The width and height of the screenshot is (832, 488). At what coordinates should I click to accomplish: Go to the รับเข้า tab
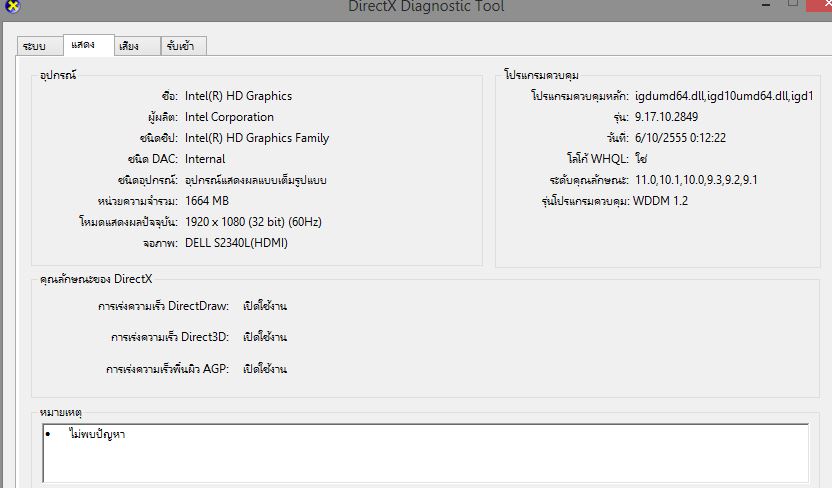(x=184, y=46)
